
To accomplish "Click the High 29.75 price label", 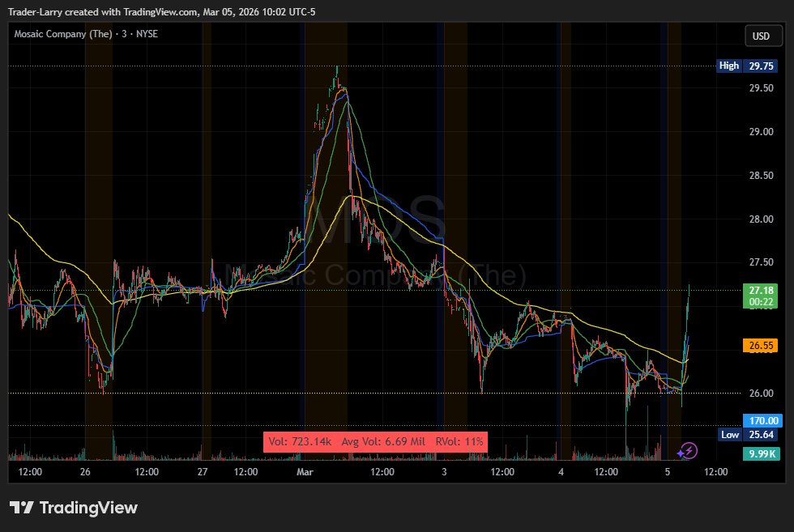I will click(747, 66).
